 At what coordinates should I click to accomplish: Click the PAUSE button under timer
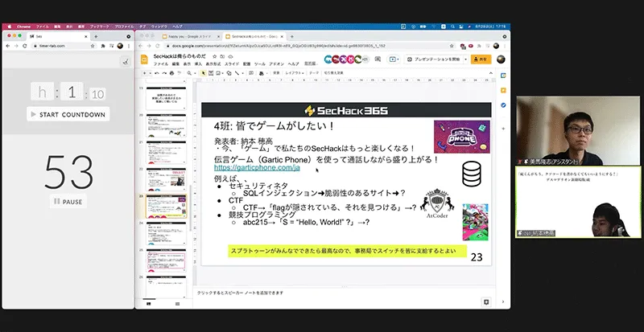pos(68,202)
